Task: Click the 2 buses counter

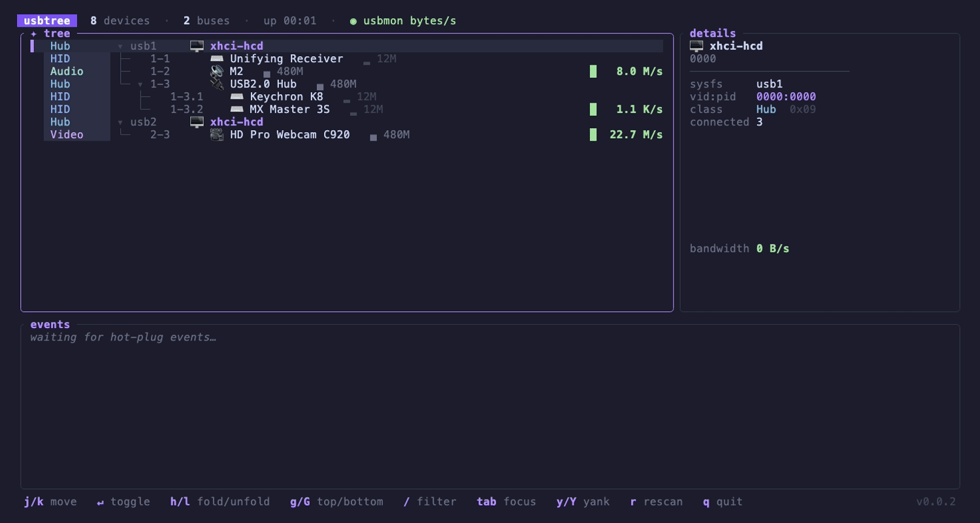Action: coord(206,21)
